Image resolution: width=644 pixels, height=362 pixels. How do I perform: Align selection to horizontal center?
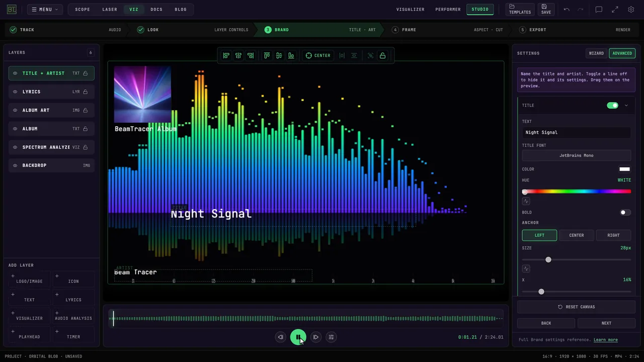[238, 55]
